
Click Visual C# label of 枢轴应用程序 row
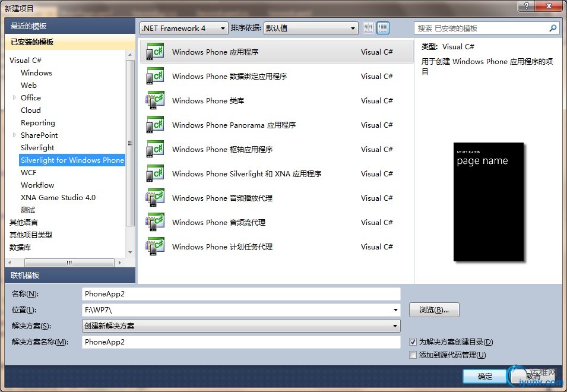(x=377, y=149)
